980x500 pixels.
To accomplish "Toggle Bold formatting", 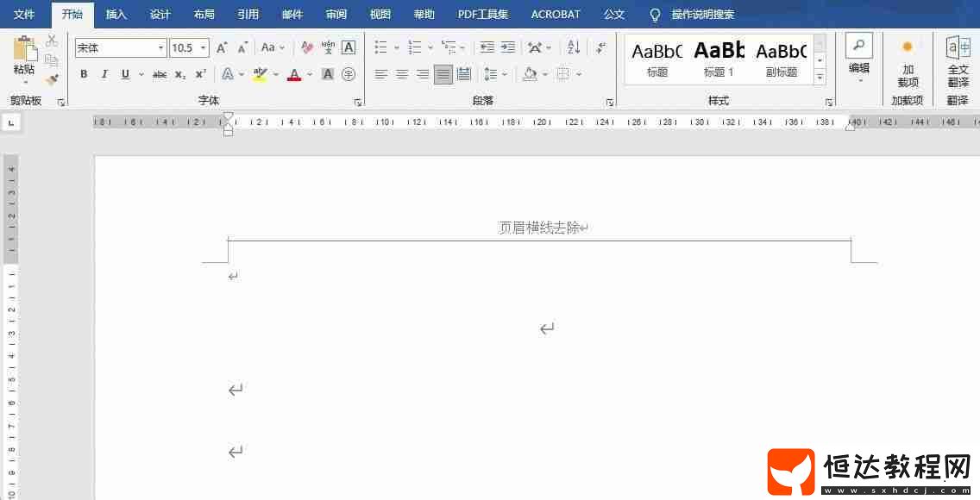I will pos(84,74).
